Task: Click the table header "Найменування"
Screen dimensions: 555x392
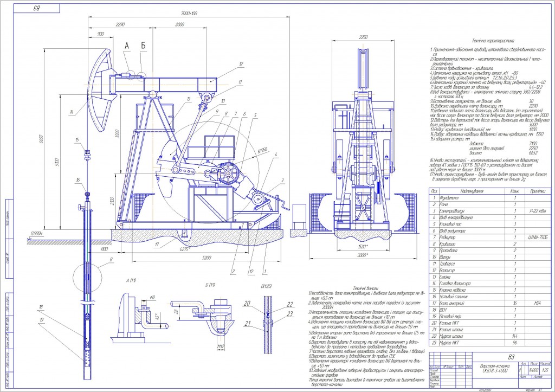Action: coord(472,191)
